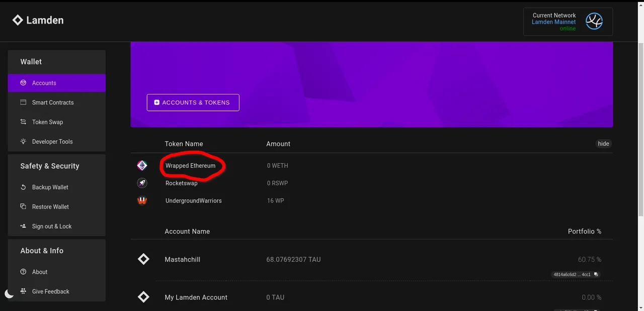The image size is (644, 311).
Task: Click the About question mark icon
Action: point(23,272)
